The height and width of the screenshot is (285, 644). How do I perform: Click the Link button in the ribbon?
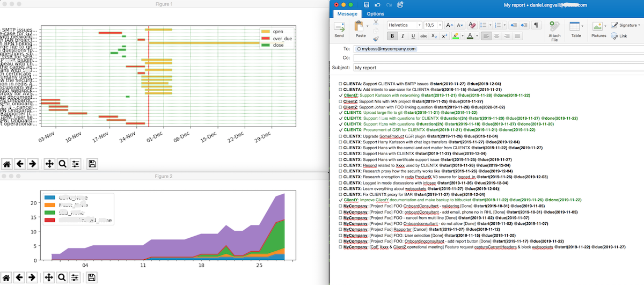point(619,36)
